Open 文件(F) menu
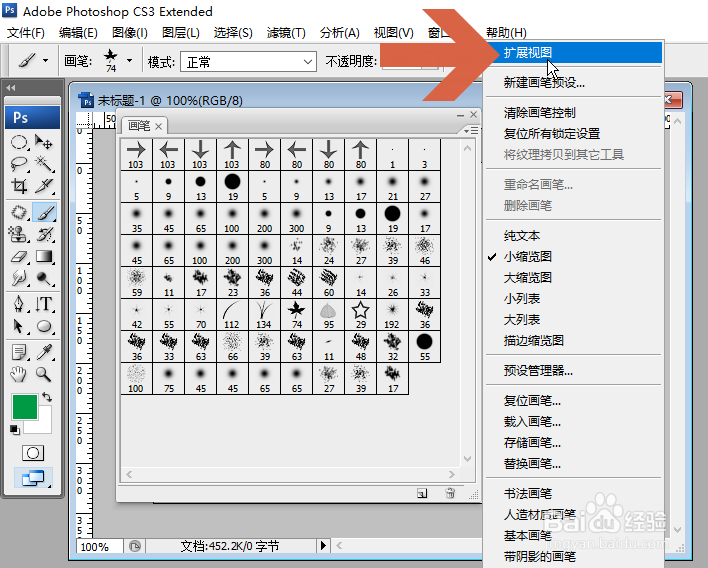Viewport: 708px width, 568px height. [x=26, y=33]
